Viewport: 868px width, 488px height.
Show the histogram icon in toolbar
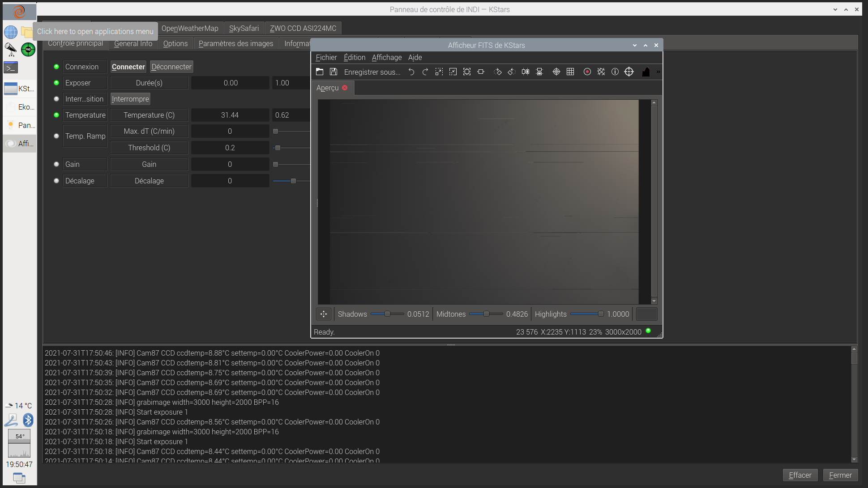(646, 72)
